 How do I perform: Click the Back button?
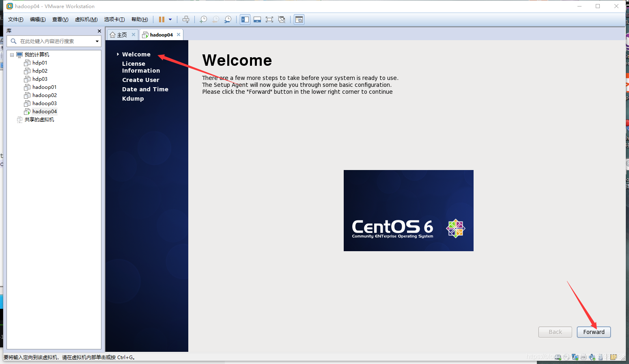(x=555, y=332)
